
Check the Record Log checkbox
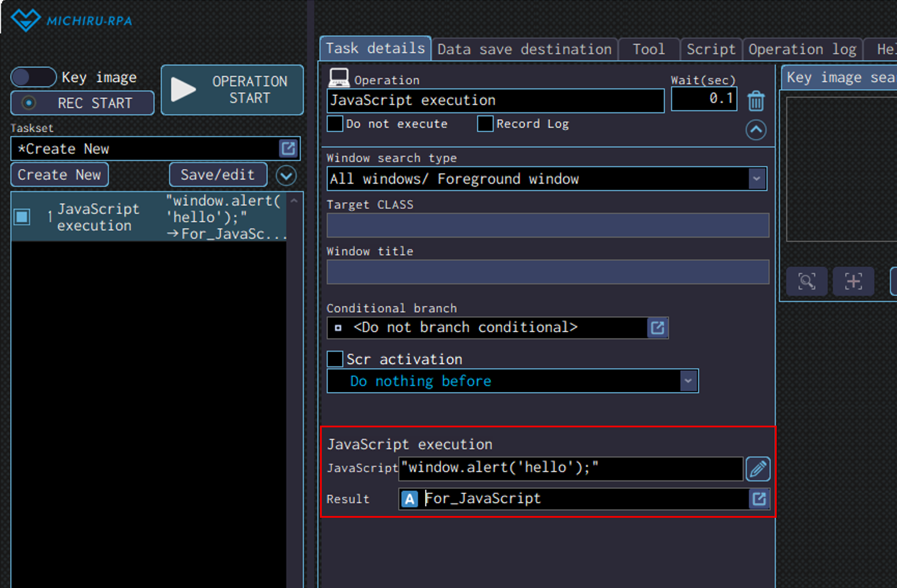pyautogui.click(x=485, y=124)
